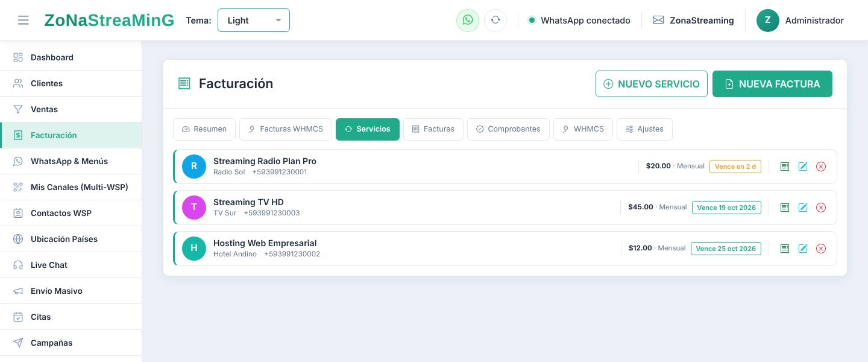Open Live Chat in sidebar
The width and height of the screenshot is (868, 362).
click(71, 265)
